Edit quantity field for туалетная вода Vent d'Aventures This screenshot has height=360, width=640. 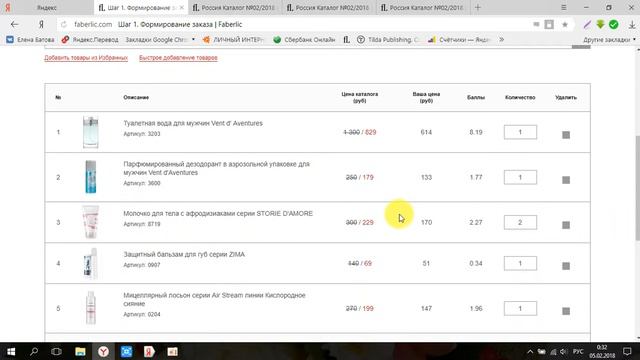coord(520,132)
